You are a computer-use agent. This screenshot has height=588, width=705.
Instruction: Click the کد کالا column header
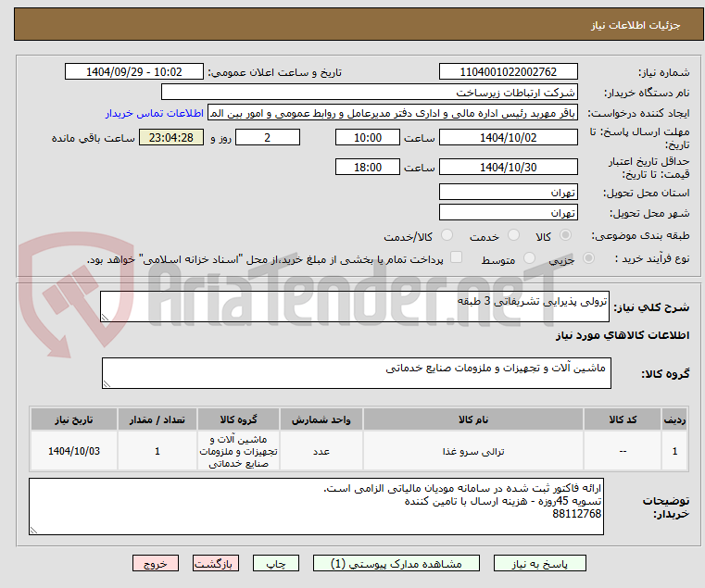[x=623, y=419]
